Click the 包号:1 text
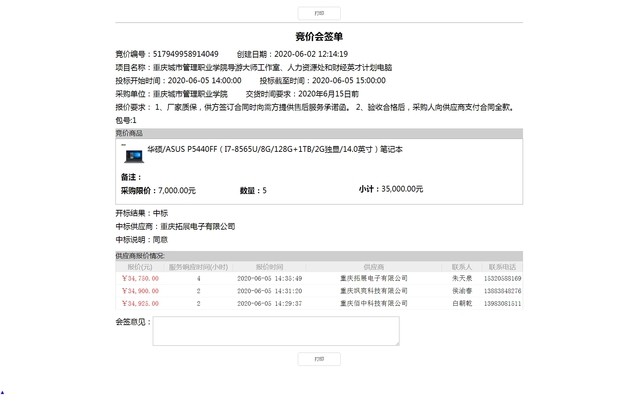The height and width of the screenshot is (395, 638). pos(126,120)
